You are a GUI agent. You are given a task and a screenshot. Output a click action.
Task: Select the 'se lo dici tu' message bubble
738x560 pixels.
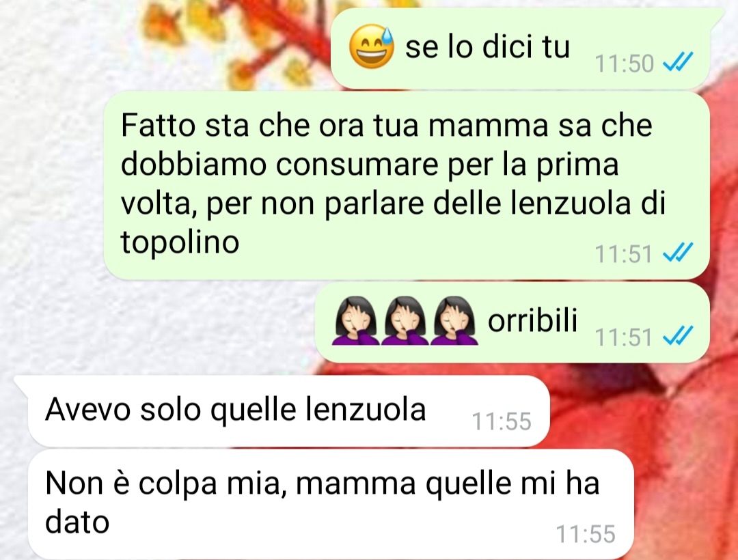click(x=521, y=48)
